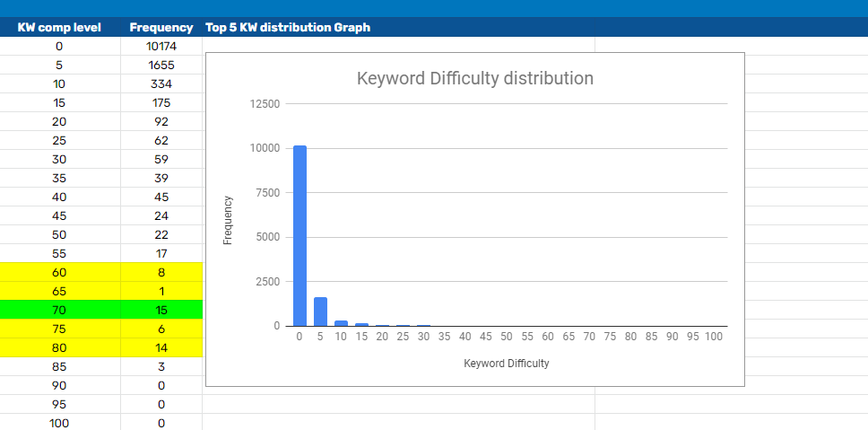Select the yellow cell with KW level 60
Image resolution: width=868 pixels, height=430 pixels.
(59, 272)
